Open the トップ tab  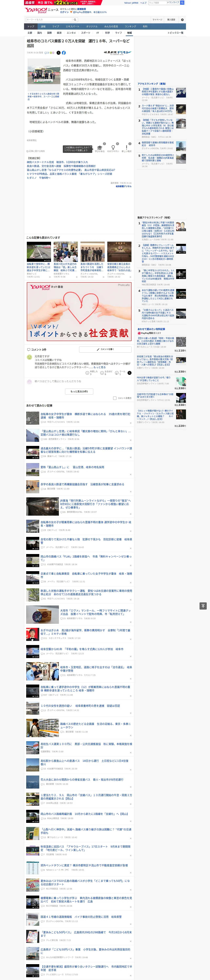31,26
